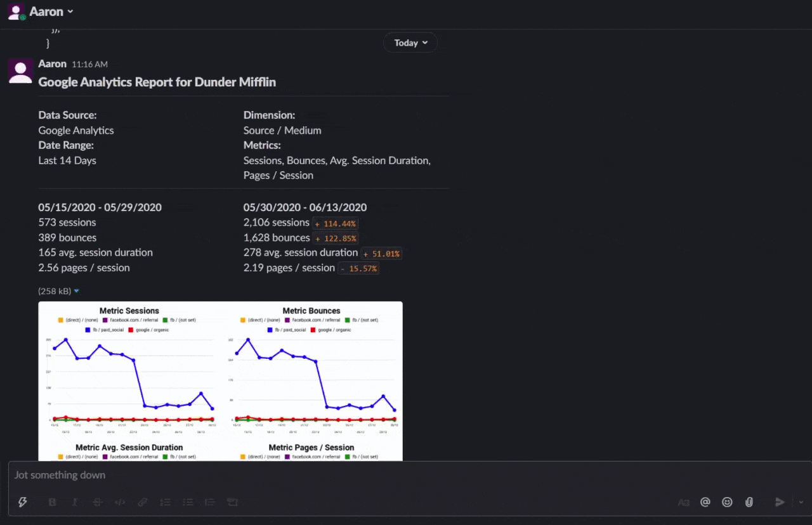The width and height of the screenshot is (812, 525).
Task: Toggle strikethrough formatting in composer
Action: pos(98,502)
